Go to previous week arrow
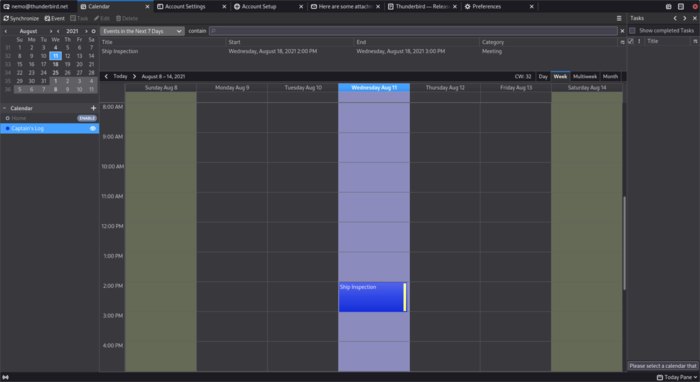 pos(106,76)
